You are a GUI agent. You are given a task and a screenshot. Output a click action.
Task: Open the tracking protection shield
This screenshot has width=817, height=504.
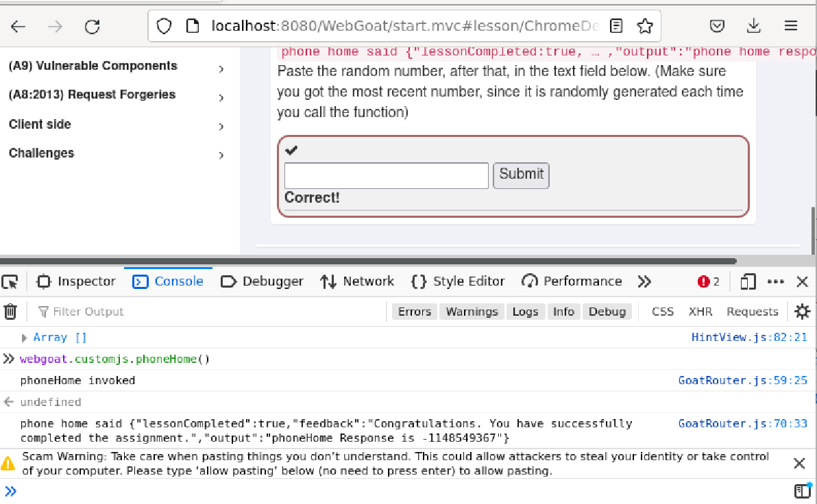pos(164,25)
